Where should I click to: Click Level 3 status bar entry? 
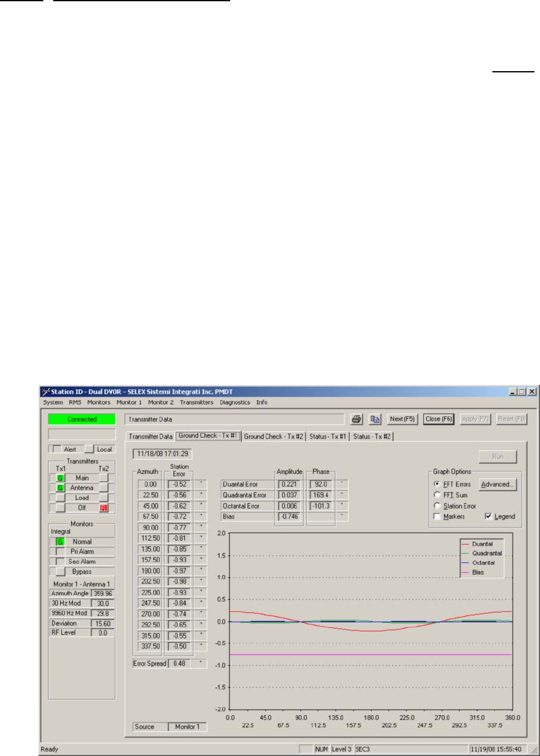342,749
